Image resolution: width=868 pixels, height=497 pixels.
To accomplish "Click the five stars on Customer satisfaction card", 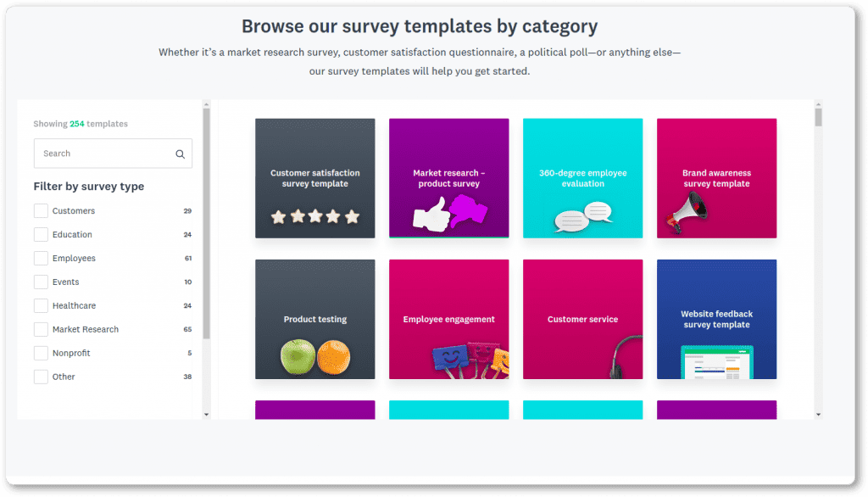I will pos(315,216).
